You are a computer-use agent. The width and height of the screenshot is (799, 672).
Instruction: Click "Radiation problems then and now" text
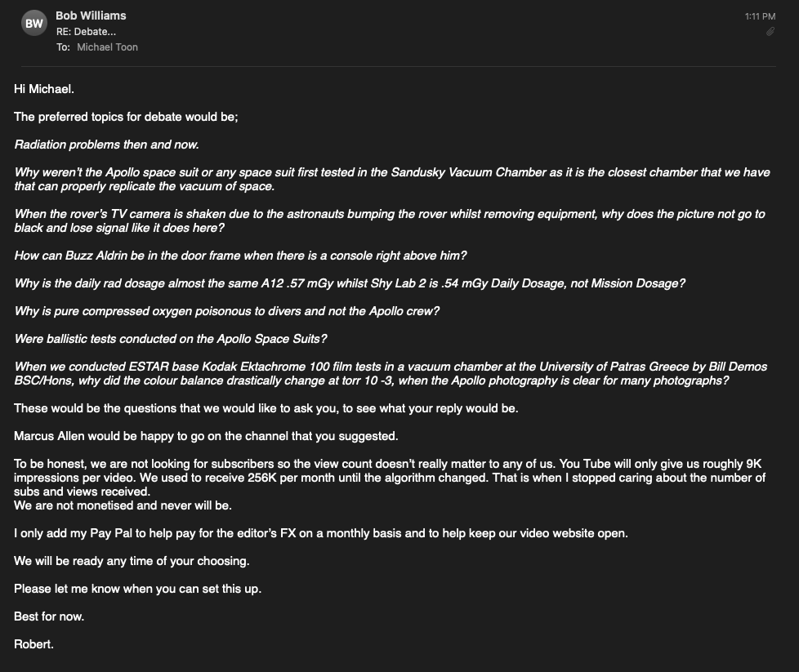(x=107, y=145)
